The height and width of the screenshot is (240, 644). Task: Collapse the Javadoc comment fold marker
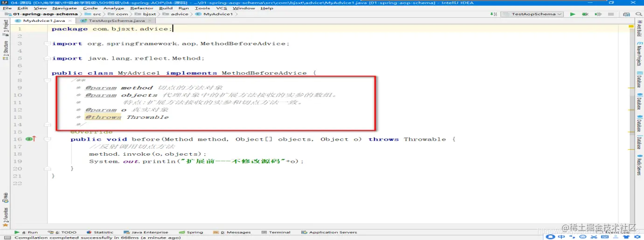47,81
